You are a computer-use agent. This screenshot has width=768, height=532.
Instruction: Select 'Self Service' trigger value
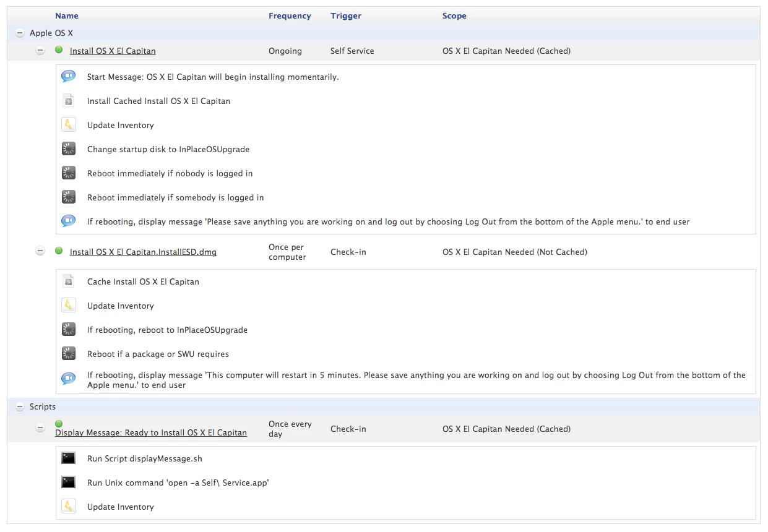352,51
